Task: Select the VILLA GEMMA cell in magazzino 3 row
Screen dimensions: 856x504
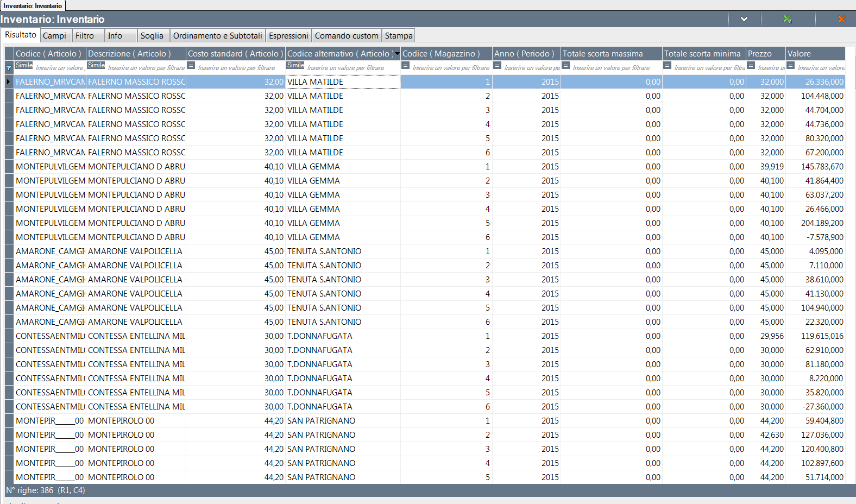Action: (x=313, y=195)
